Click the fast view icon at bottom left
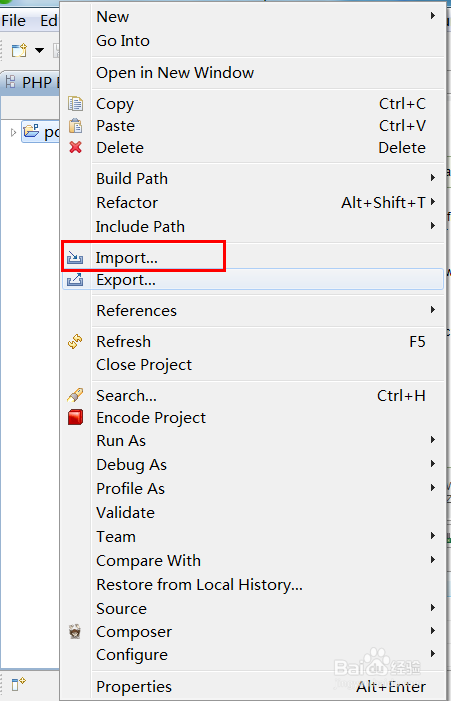451x701 pixels. [x=19, y=684]
